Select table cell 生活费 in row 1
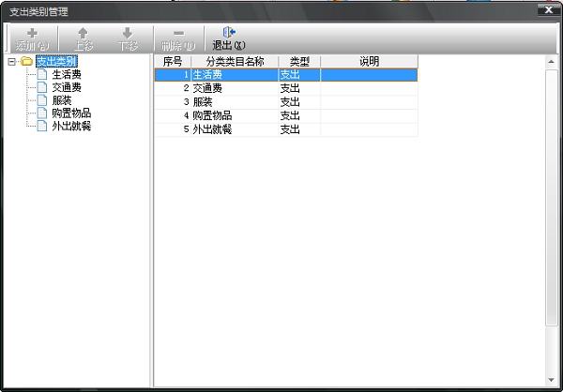This screenshot has height=392, width=563. pos(235,75)
